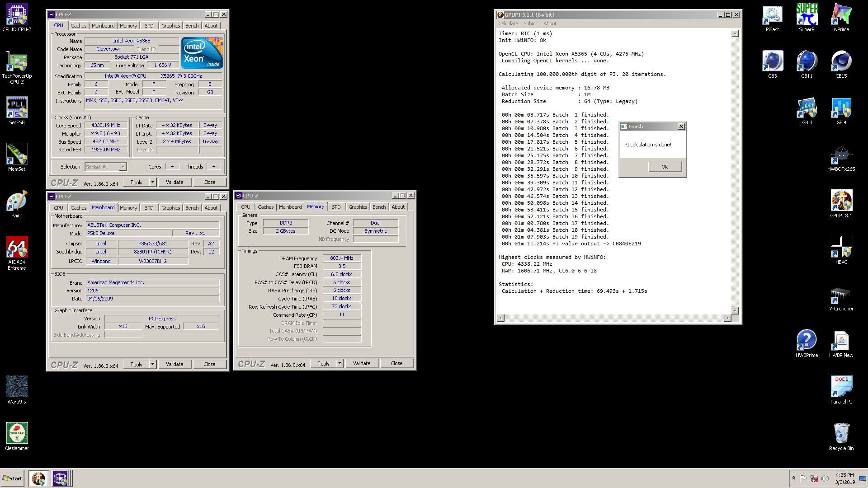Viewport: 868px width, 488px height.
Task: Launch the MemSet desktop icon
Action: (x=17, y=157)
